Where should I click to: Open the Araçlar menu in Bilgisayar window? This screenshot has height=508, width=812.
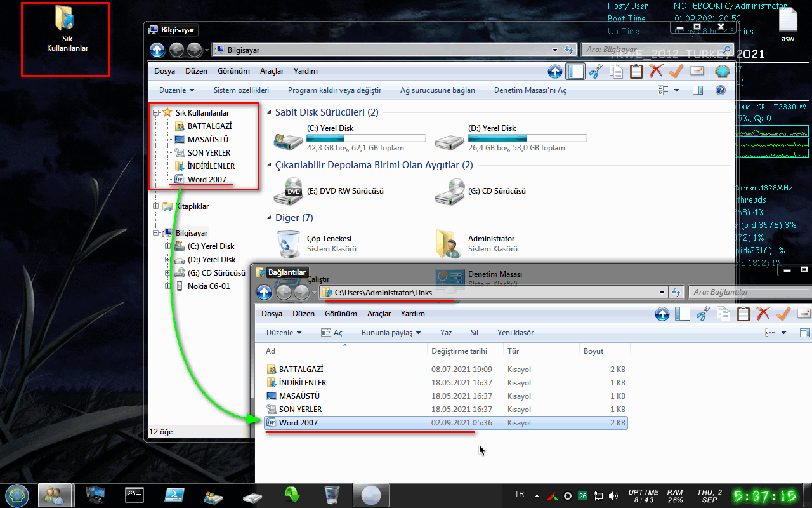coord(272,71)
